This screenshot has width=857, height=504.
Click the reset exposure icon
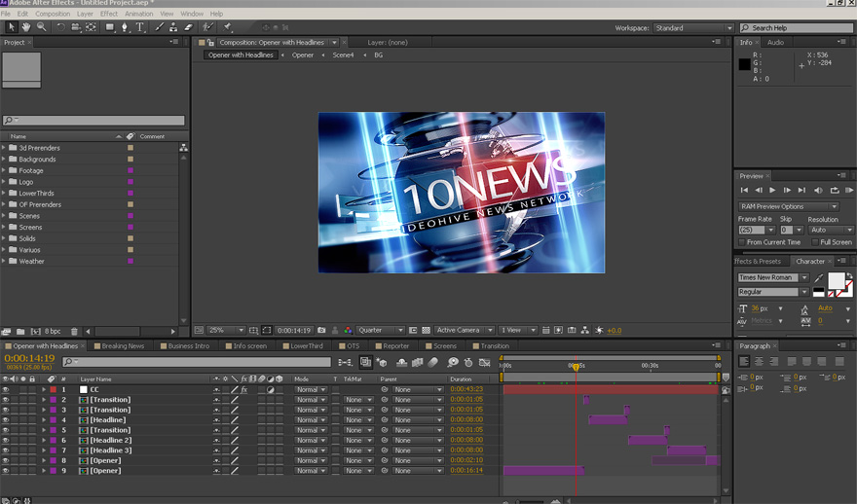point(599,330)
